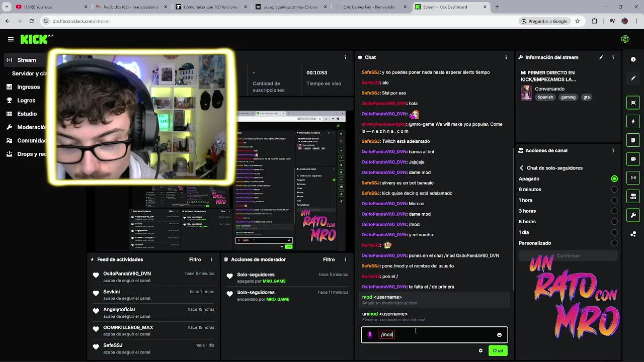Image resolution: width=644 pixels, height=362 pixels.
Task: Click the Confirmar button
Action: tap(568, 256)
